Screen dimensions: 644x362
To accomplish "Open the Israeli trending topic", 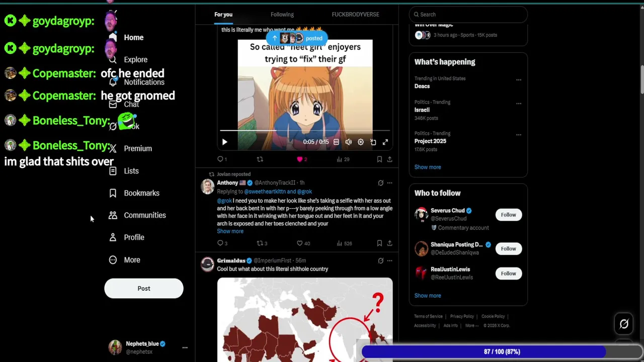I will [x=422, y=110].
